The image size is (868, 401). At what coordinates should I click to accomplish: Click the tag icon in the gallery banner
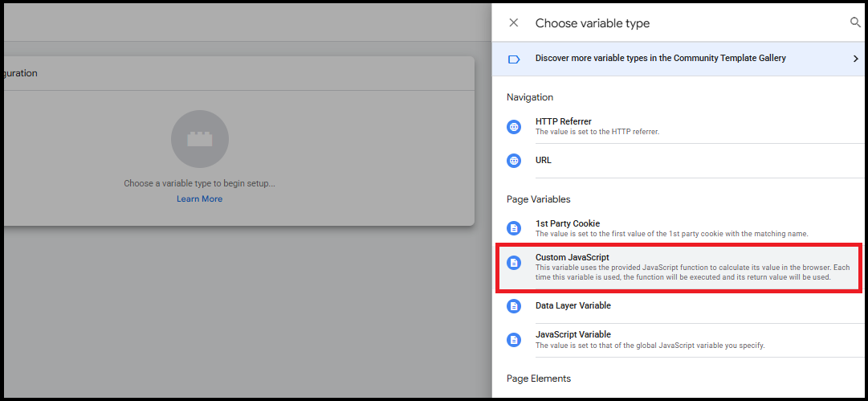515,59
